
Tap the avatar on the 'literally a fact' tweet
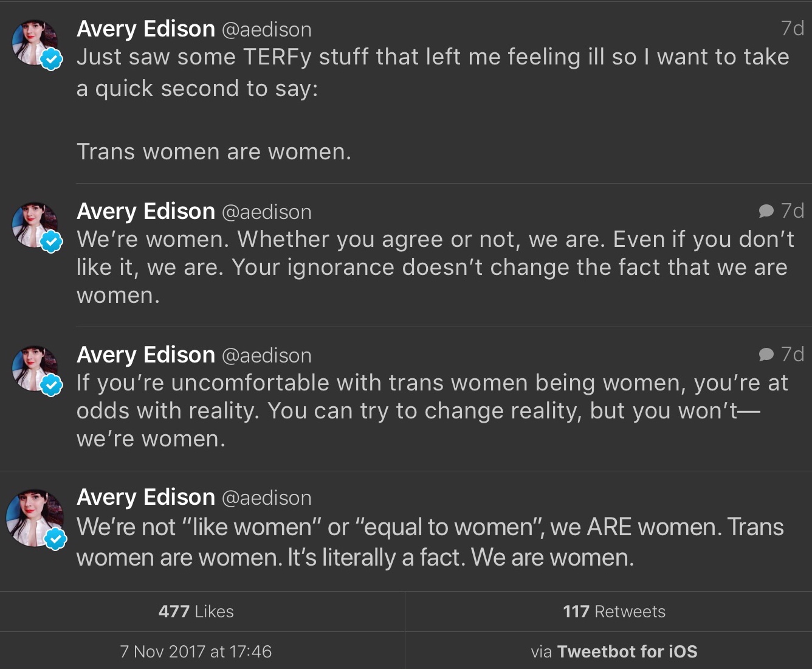34,517
